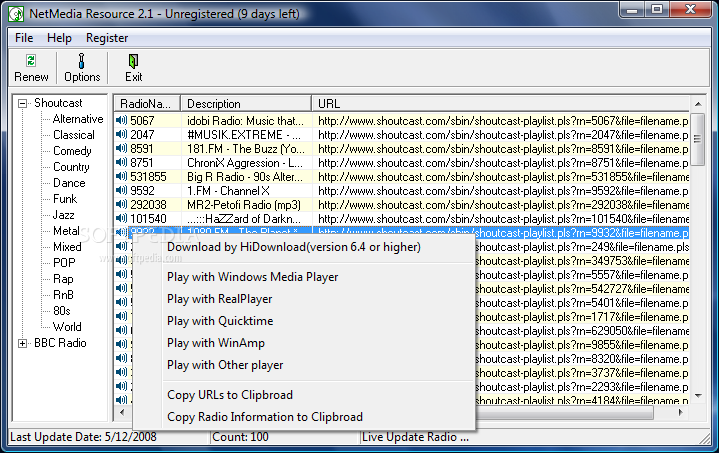The image size is (719, 453).
Task: Choose Play with WinAmp
Action: (216, 343)
